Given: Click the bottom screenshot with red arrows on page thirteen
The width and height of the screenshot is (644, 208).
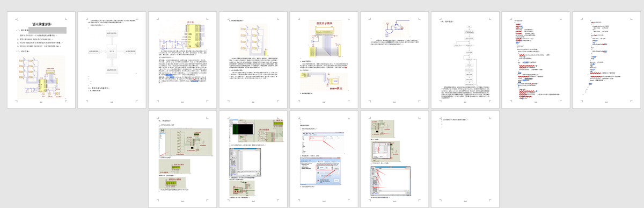Looking at the screenshot, I should click(390, 182).
